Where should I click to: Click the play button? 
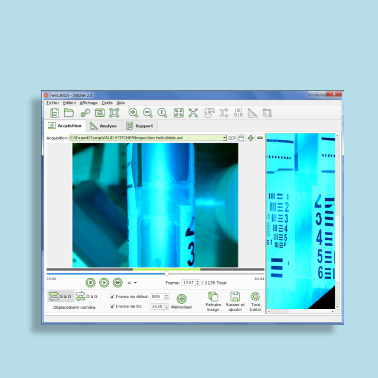(104, 283)
